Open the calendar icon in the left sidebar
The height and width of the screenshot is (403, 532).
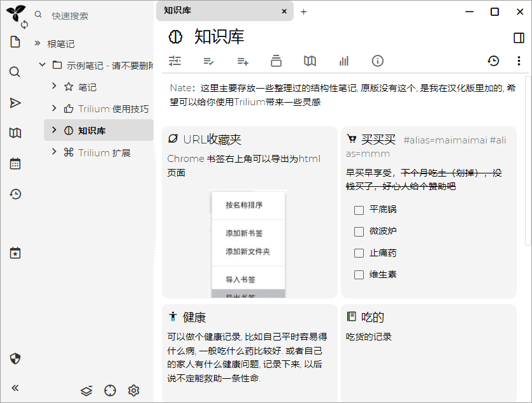pyautogui.click(x=15, y=163)
